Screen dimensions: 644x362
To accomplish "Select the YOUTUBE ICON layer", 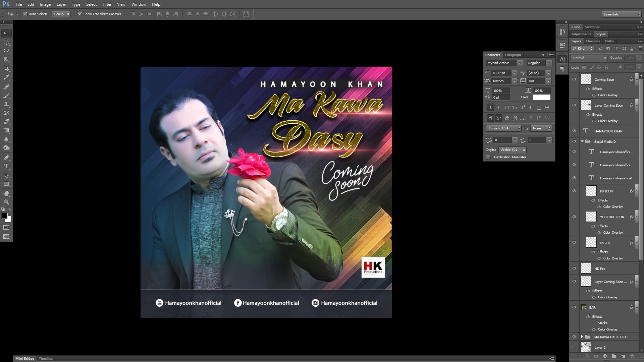I will coord(612,217).
